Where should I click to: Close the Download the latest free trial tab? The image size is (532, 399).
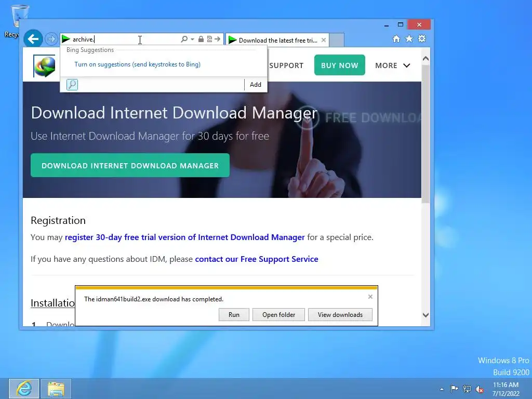click(x=324, y=40)
